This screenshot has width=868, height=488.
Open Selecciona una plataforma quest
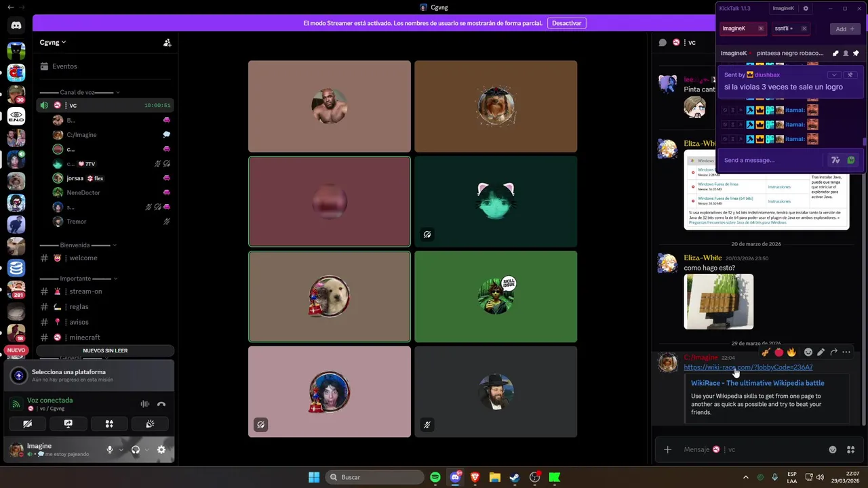point(89,375)
